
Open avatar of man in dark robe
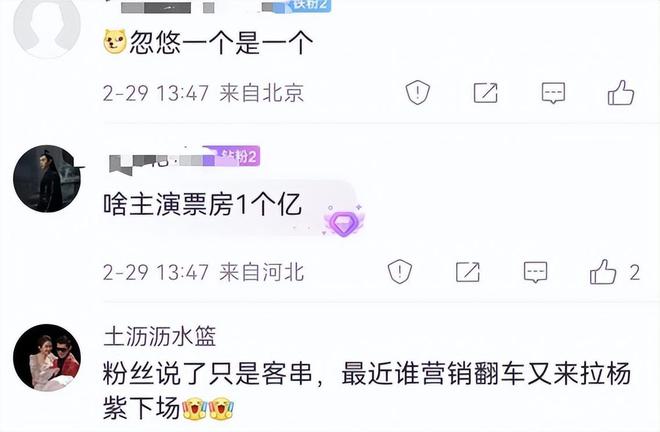tap(47, 179)
